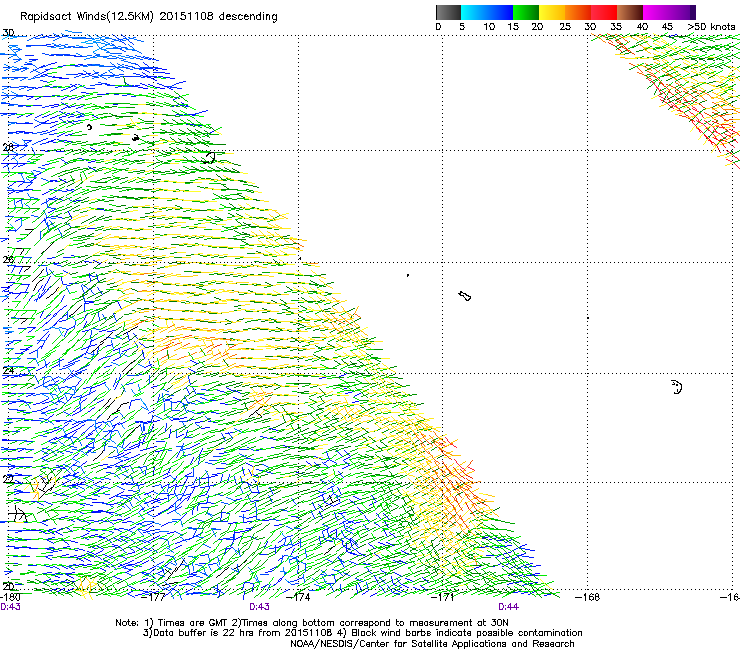The image size is (740, 650).
Task: Click the longitude axis label "-168"
Action: click(x=588, y=597)
